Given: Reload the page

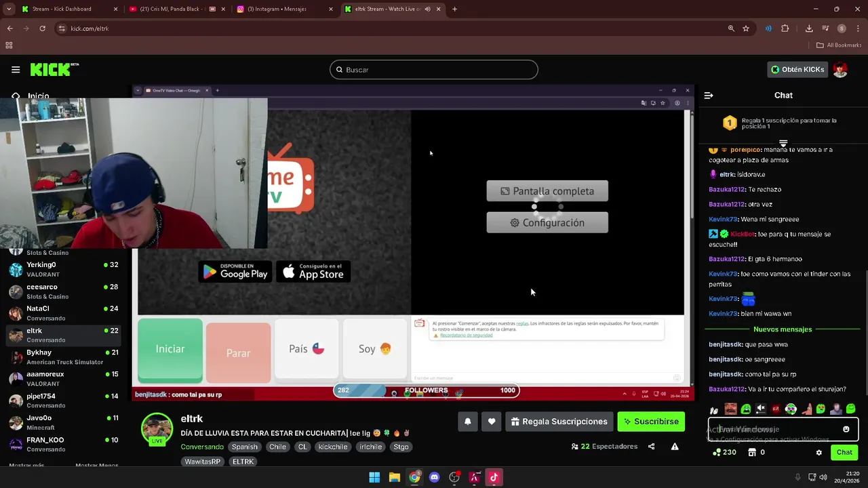Looking at the screenshot, I should click(x=42, y=28).
